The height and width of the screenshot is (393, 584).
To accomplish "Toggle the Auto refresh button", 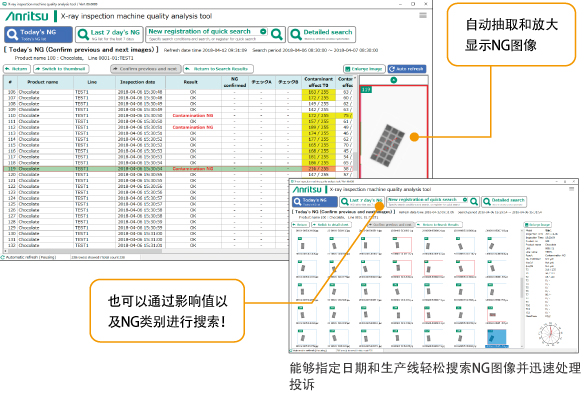I will click(407, 69).
